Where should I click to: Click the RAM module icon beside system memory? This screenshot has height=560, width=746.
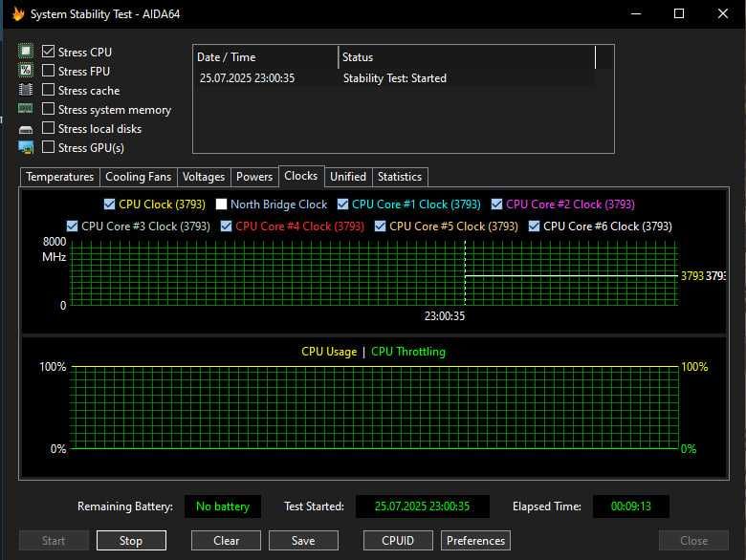coord(26,109)
